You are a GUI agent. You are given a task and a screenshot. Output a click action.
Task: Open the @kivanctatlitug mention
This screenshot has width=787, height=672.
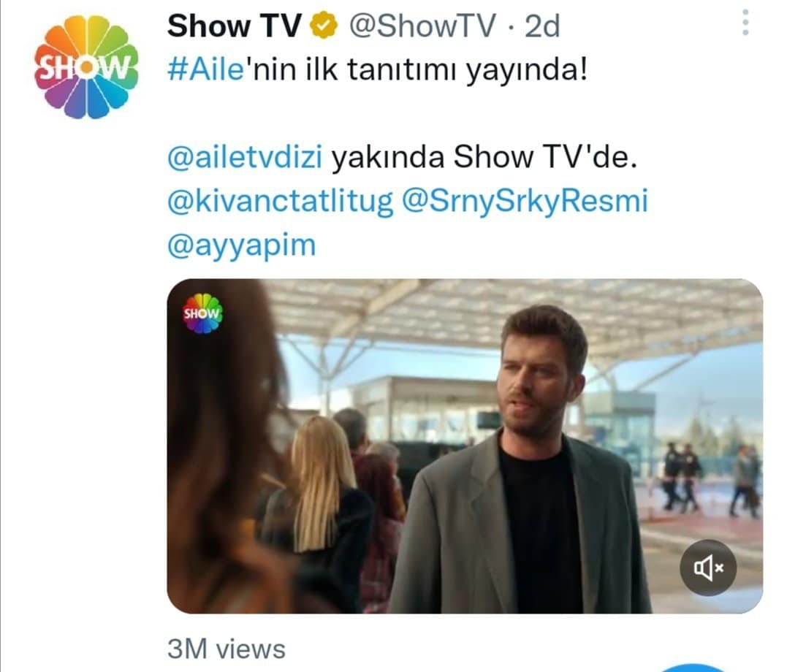point(280,202)
